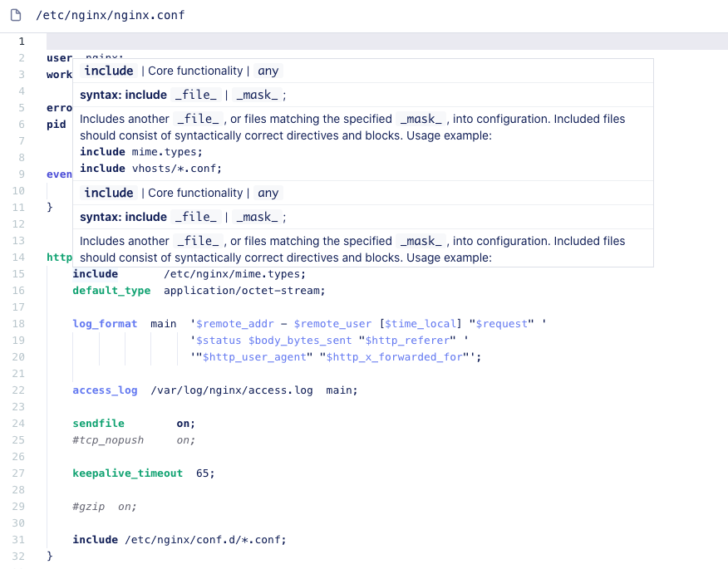Viewport: 728px width, 569px height.
Task: Click '/etc/nginx/mime.types;' on line 15
Action: 235,274
